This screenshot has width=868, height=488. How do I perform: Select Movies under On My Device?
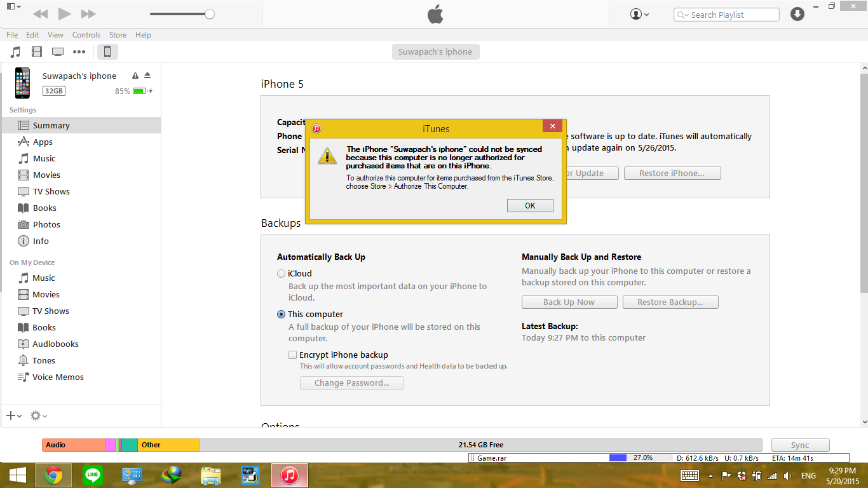[x=81, y=294]
